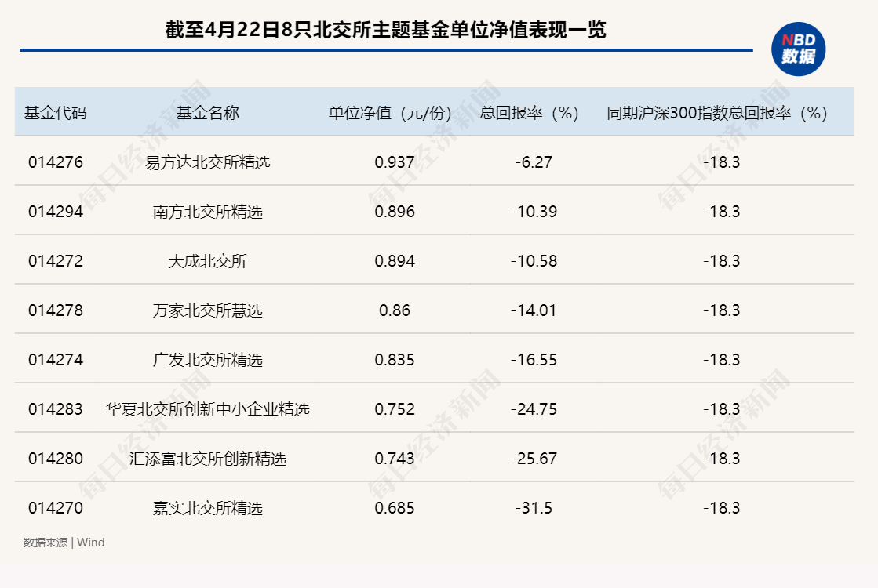Click the 数据来源 | Wind footnote

(64, 542)
